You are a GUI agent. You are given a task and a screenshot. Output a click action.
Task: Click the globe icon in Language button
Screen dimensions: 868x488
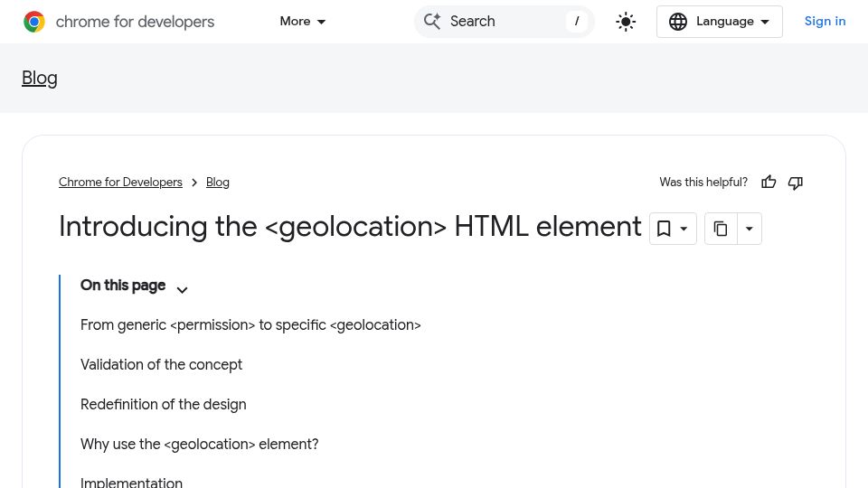click(677, 22)
